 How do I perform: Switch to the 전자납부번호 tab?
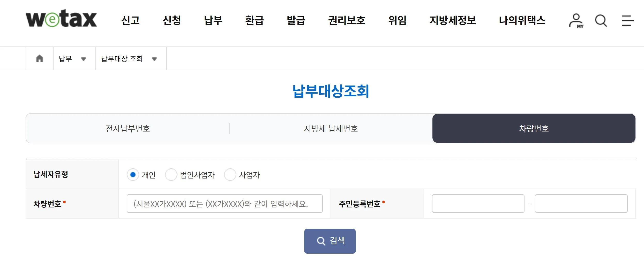click(x=128, y=128)
